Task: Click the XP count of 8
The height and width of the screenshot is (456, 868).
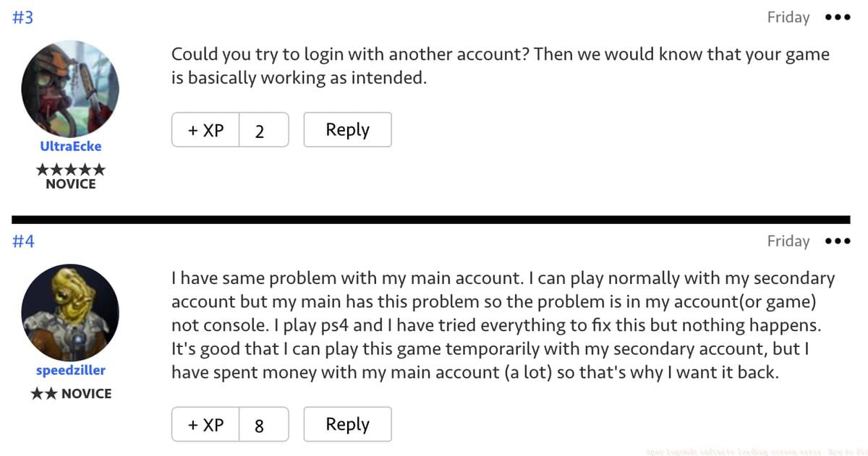Action: 260,426
